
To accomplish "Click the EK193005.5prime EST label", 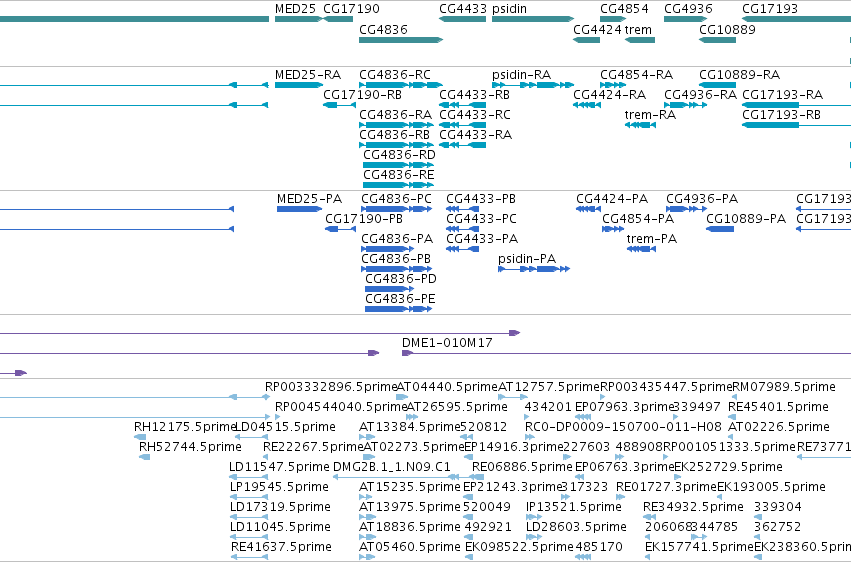I will click(771, 487).
